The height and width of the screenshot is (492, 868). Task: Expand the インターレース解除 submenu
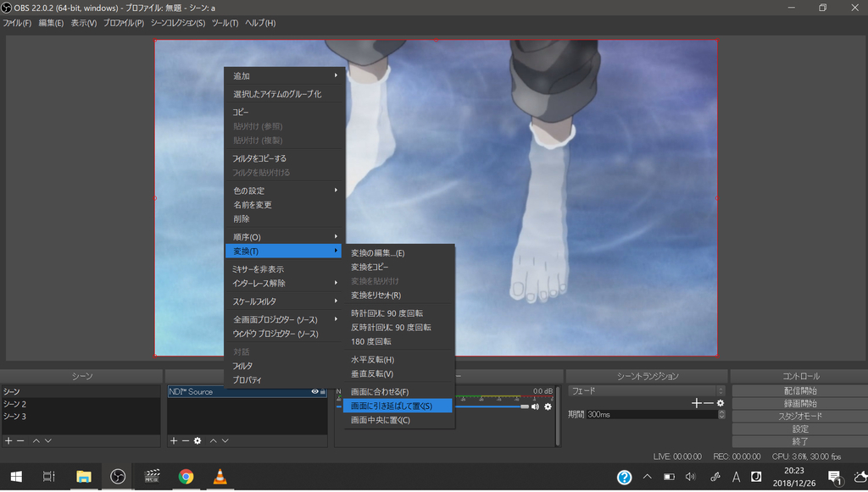tap(283, 284)
